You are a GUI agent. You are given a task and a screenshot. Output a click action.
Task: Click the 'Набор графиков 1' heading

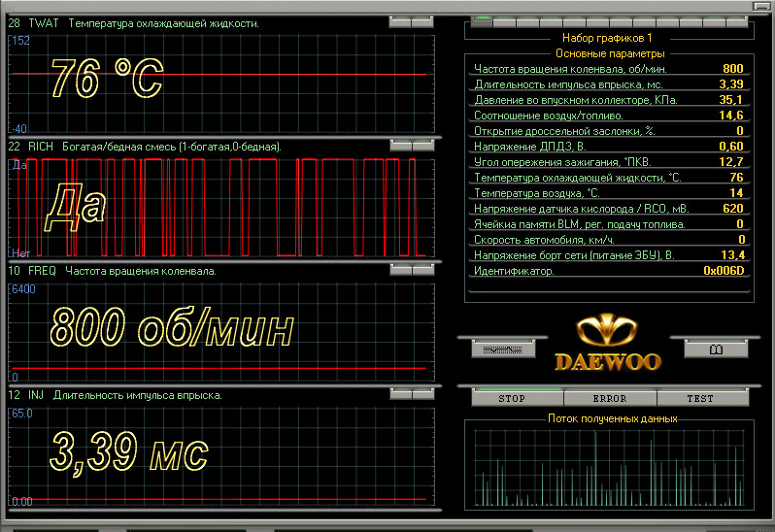pos(607,38)
